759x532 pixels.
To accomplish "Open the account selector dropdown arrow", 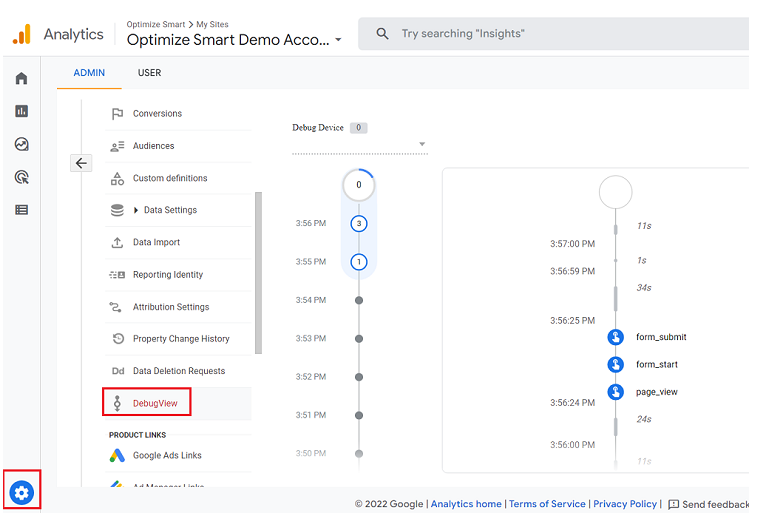I will [x=338, y=40].
